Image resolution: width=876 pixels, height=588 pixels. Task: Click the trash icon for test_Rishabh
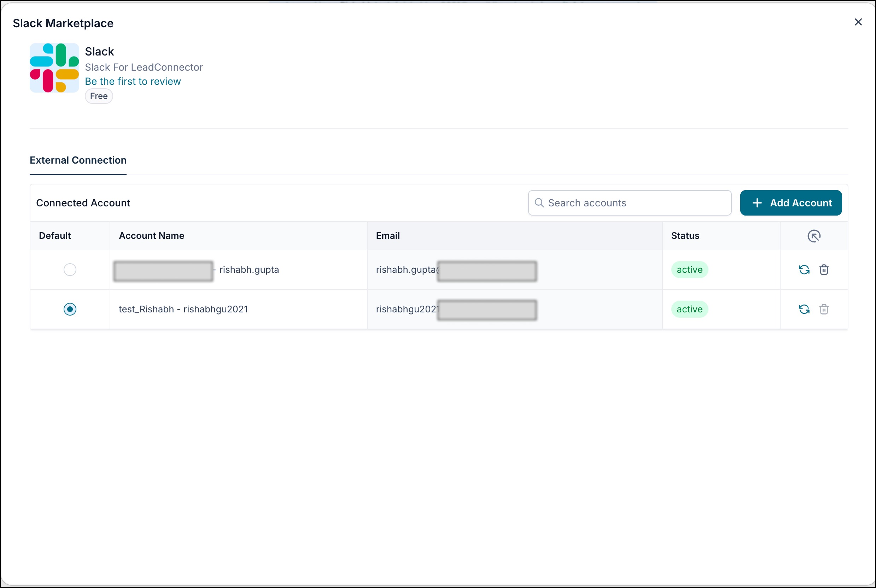point(824,310)
